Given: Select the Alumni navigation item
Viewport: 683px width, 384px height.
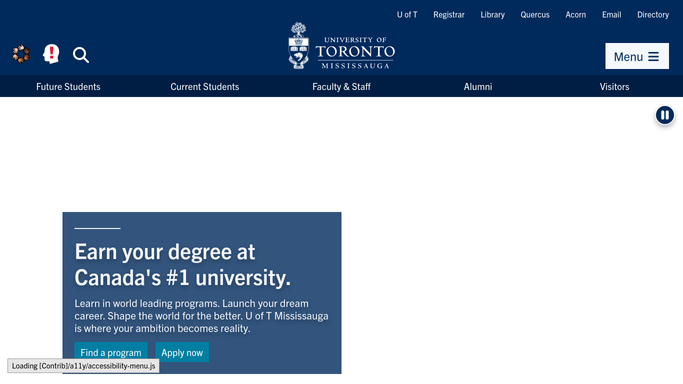Looking at the screenshot, I should point(478,87).
